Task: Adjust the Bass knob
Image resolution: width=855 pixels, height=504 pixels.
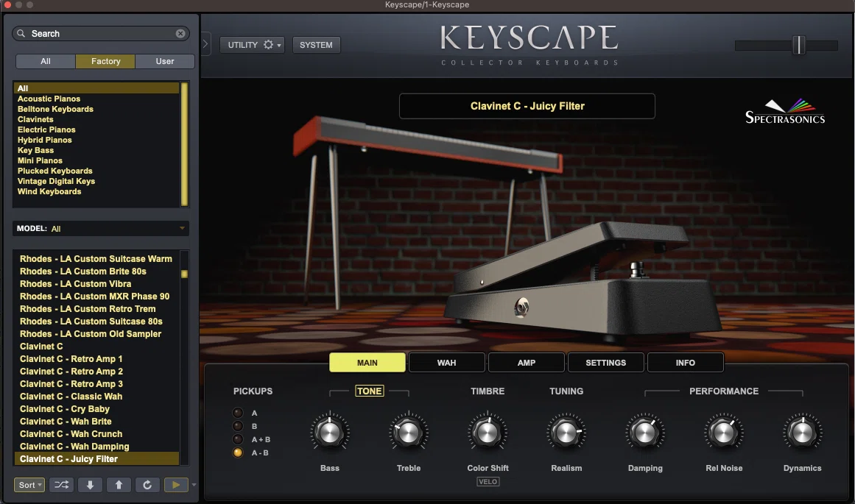Action: point(330,433)
